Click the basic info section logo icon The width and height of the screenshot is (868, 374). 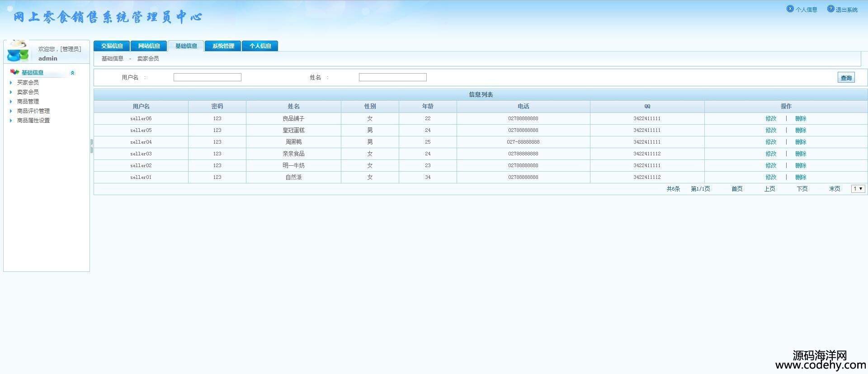point(14,72)
